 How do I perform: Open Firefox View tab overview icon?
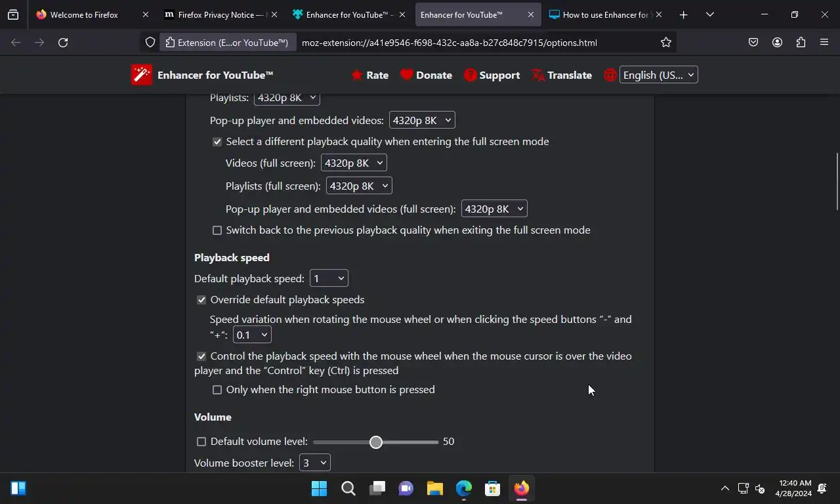(x=13, y=14)
